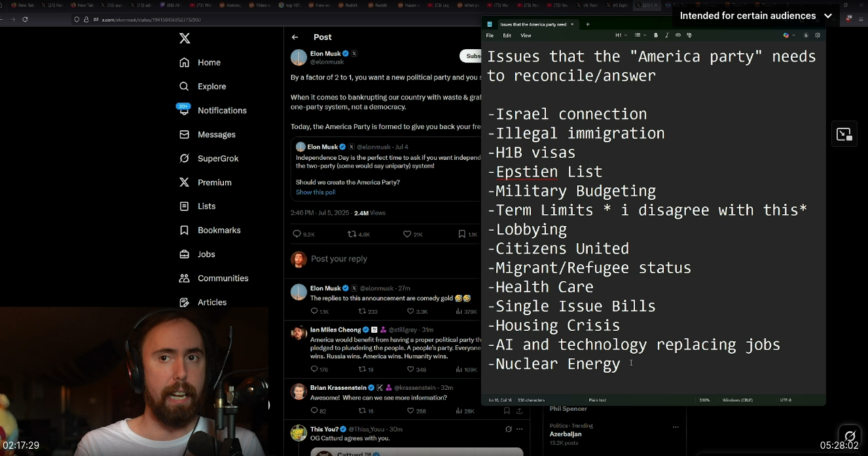
Task: Repost Ian Miles Cheong's reply showing 19
Action: pos(366,370)
